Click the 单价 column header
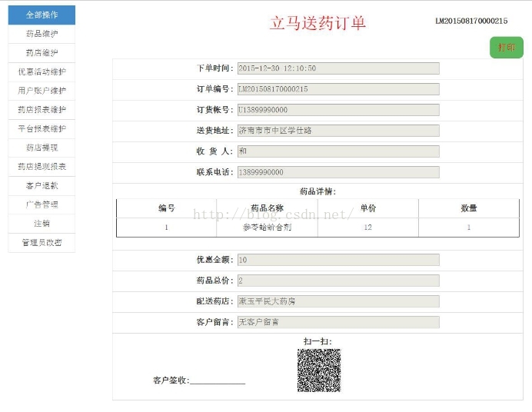 coord(368,208)
